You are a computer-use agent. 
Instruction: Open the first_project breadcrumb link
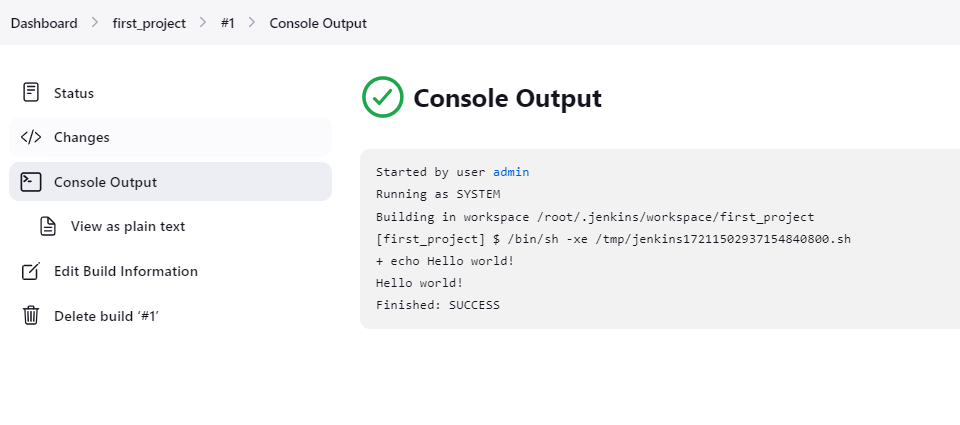(149, 23)
